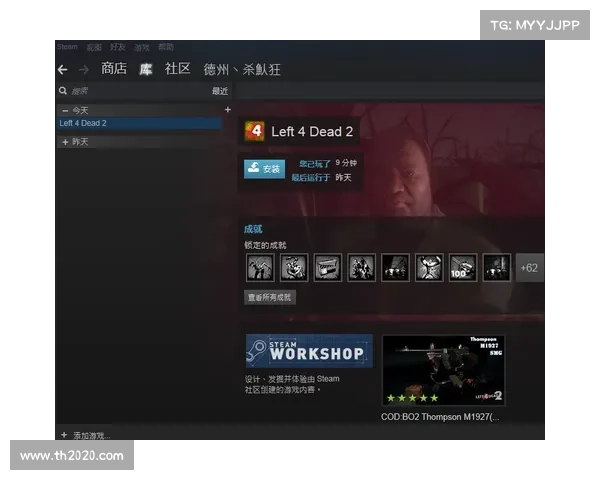Open the Steam menu
The image size is (600, 480).
click(x=67, y=47)
